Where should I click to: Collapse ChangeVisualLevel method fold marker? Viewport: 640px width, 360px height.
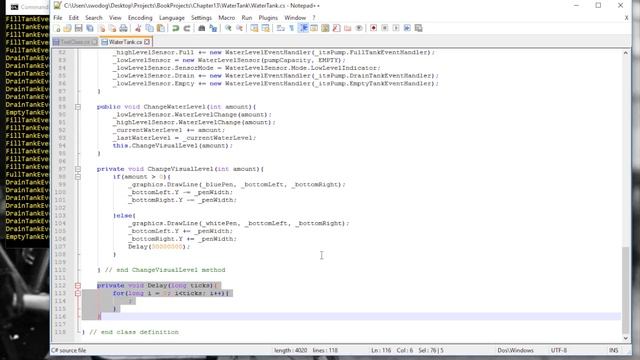click(x=78, y=169)
